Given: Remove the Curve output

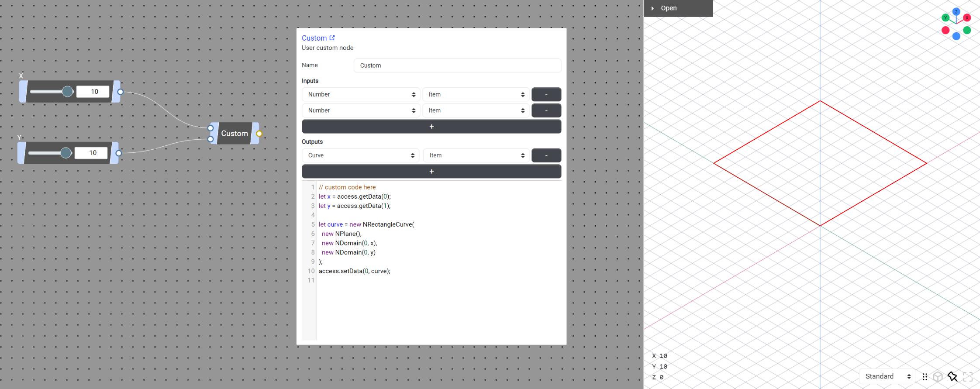Looking at the screenshot, I should click(x=546, y=155).
